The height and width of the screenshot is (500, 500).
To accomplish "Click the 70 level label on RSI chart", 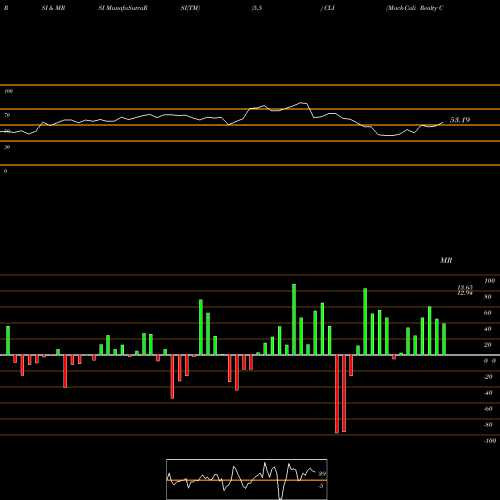I will pos(7,115).
